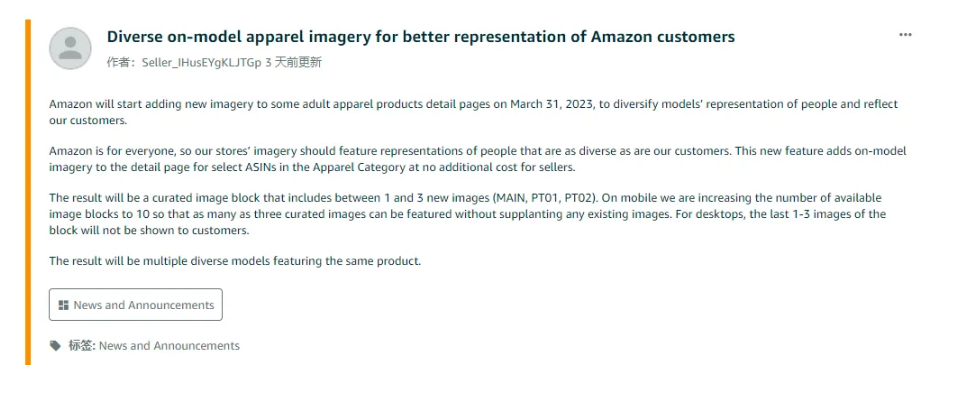Click the sentence about multiple diverse models
964x400 pixels.
[x=235, y=261]
